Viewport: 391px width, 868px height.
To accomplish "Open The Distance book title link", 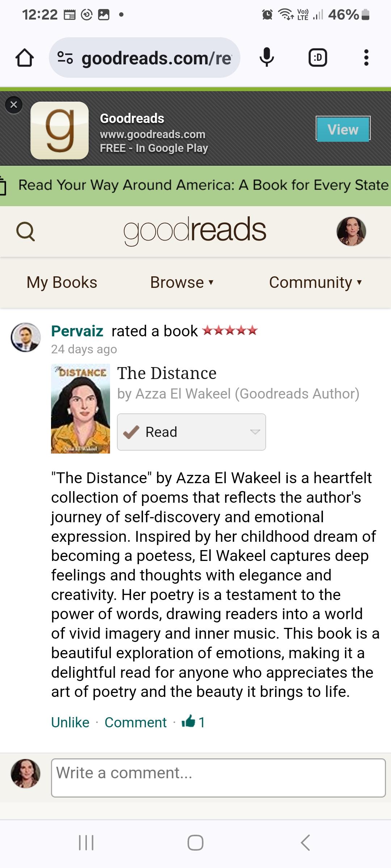I will [167, 373].
